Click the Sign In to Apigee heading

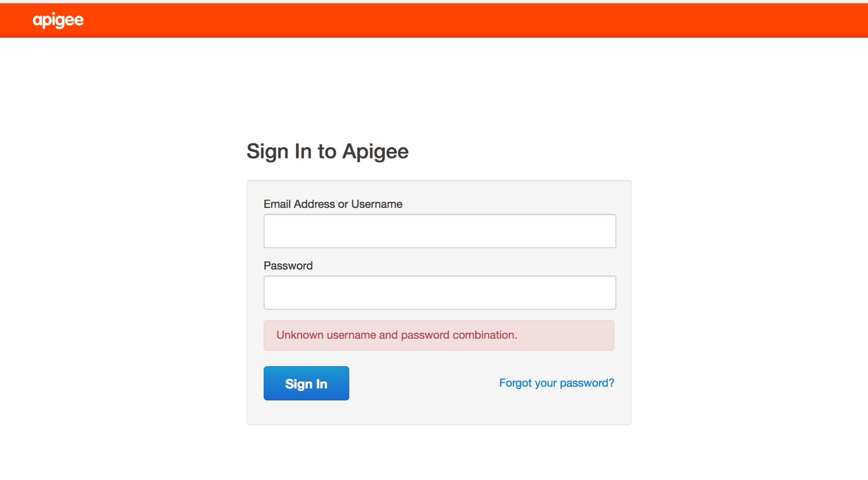click(327, 151)
